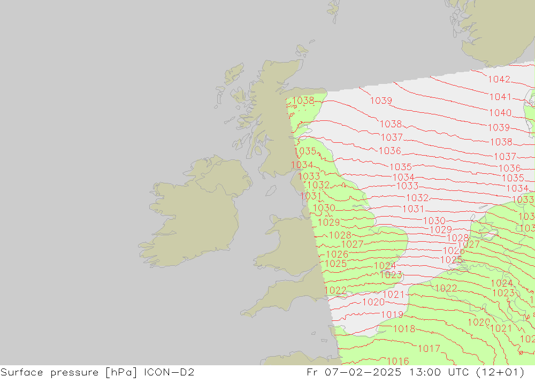Image resolution: width=535 pixels, height=392 pixels.
Task: Click the 1022 label over northern France
Action: point(446,288)
